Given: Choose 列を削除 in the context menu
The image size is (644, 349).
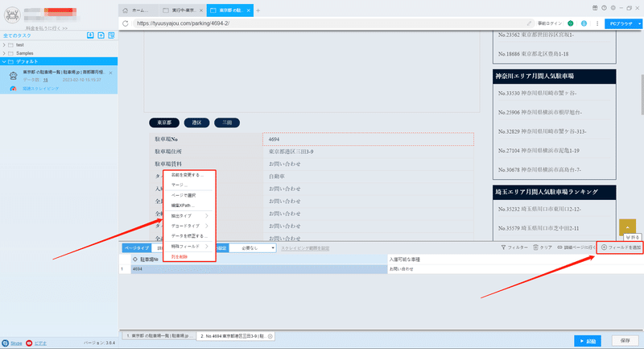Looking at the screenshot, I should coord(180,256).
